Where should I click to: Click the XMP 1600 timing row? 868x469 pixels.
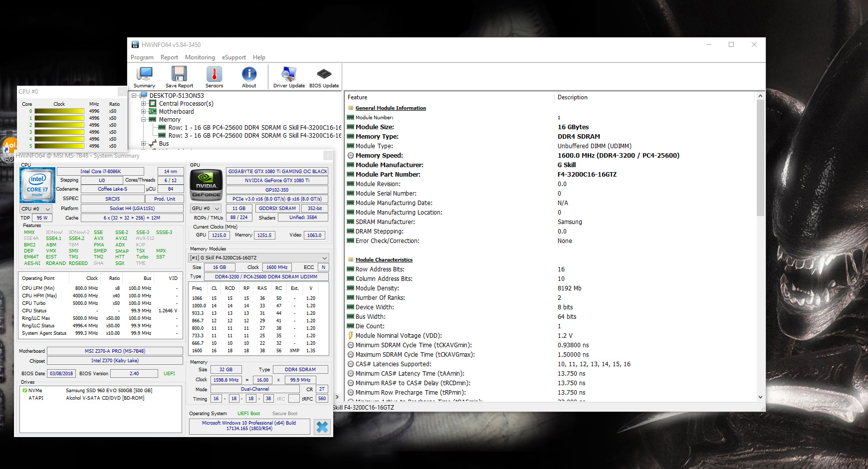click(x=258, y=351)
